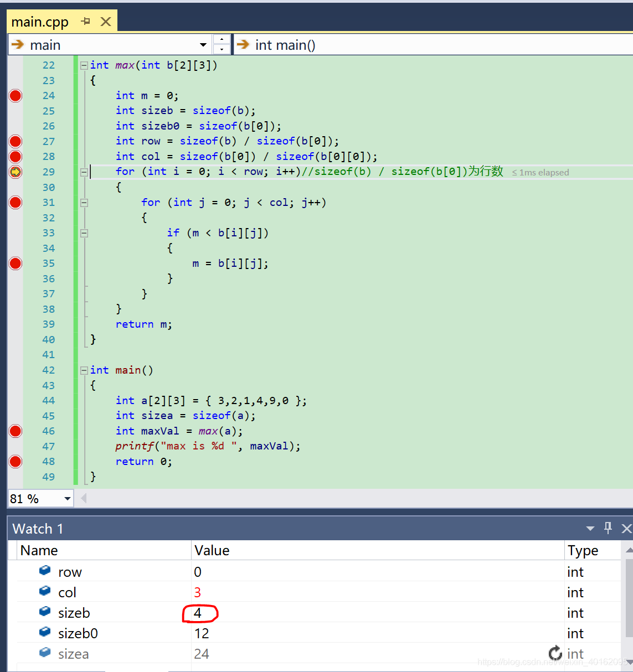This screenshot has width=633, height=672.
Task: Click the Value column header
Action: 378,550
